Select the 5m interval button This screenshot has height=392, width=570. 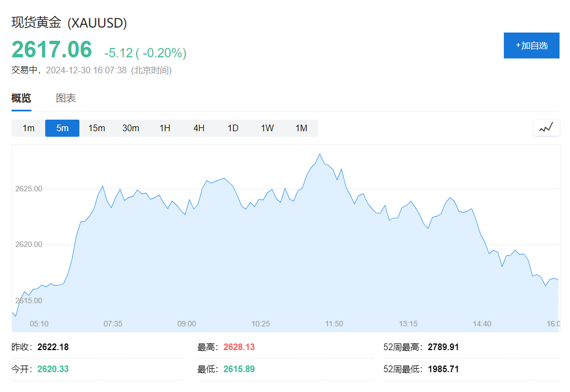tap(62, 128)
